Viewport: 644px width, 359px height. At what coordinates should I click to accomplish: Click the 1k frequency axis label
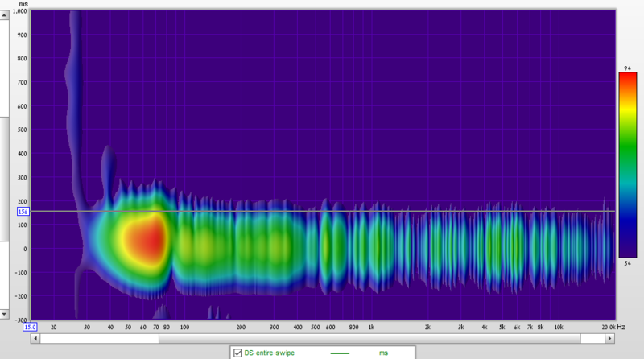click(371, 328)
